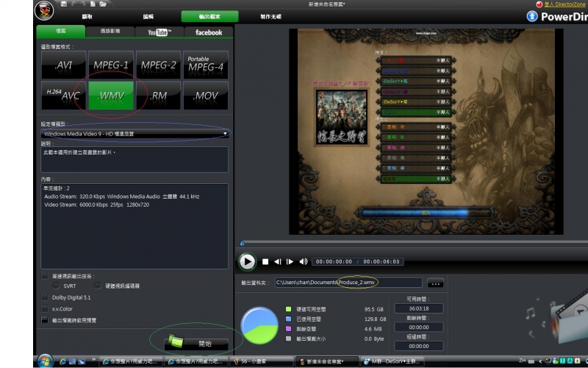Select the SVRT radio button
Image resolution: width=588 pixels, height=368 pixels.
(x=56, y=286)
